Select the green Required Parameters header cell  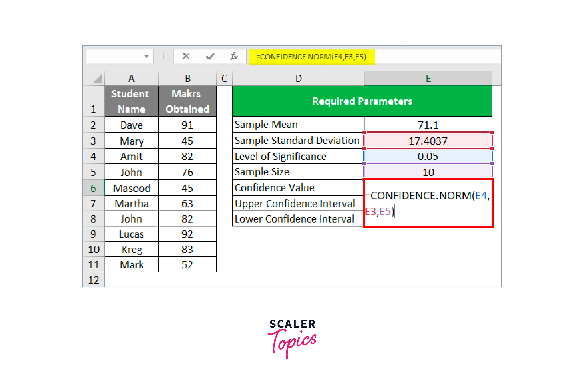click(362, 101)
